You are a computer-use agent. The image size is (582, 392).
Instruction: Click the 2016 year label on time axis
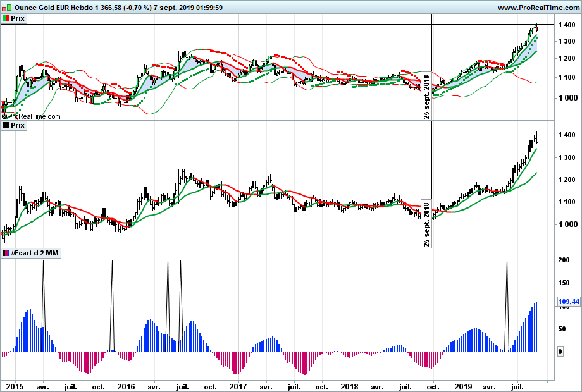126,387
